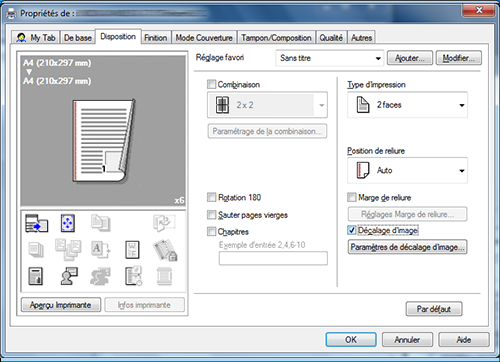
Task: Click the user authentication person icon
Action: point(69,276)
